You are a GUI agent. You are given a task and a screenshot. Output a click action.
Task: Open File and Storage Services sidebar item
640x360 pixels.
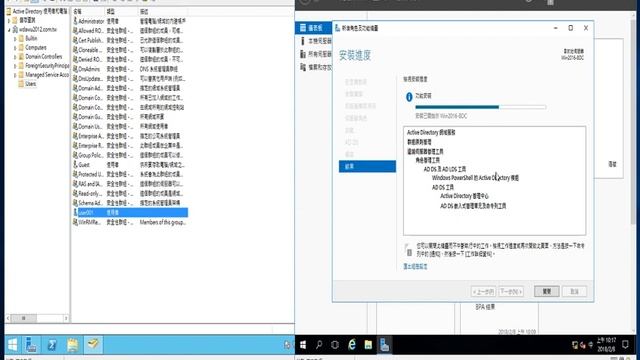point(316,67)
